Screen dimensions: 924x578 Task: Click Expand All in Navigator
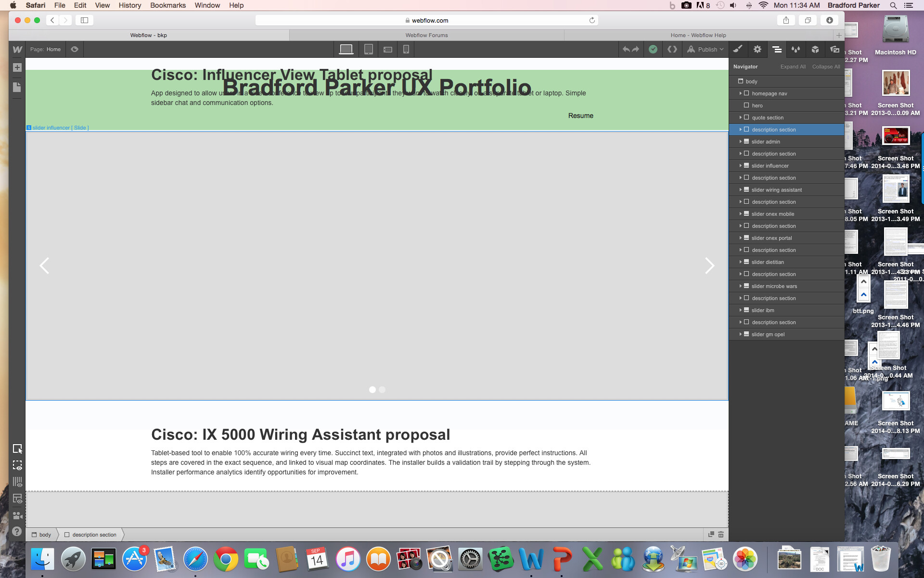pyautogui.click(x=793, y=66)
